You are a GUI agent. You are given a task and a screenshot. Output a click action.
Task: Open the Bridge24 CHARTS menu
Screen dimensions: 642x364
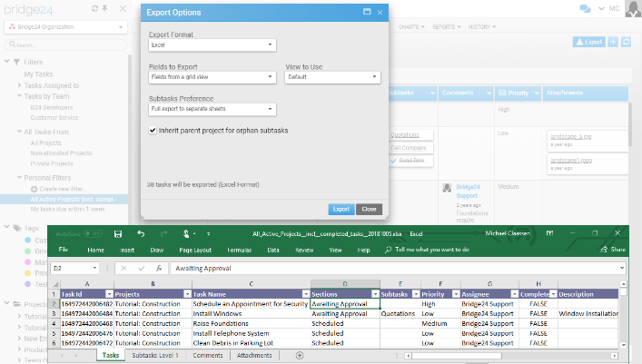tap(411, 26)
